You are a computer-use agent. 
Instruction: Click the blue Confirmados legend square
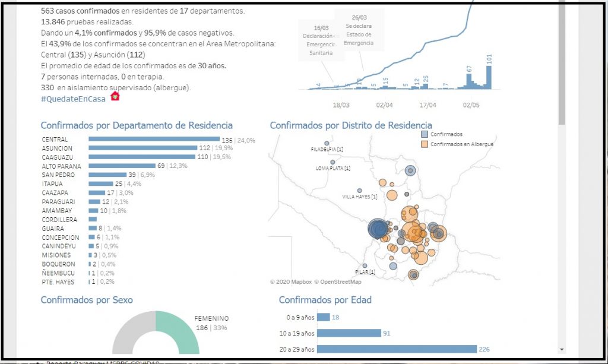pos(424,134)
